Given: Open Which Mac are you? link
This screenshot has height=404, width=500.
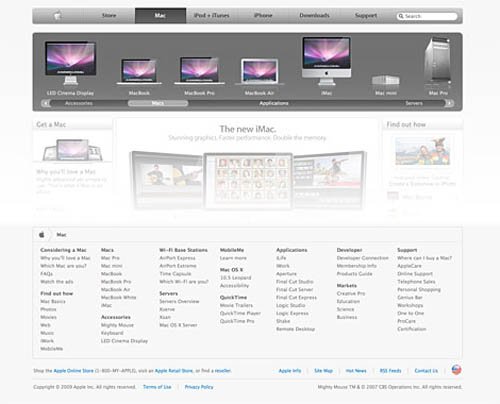Looking at the screenshot, I should coord(63,266).
